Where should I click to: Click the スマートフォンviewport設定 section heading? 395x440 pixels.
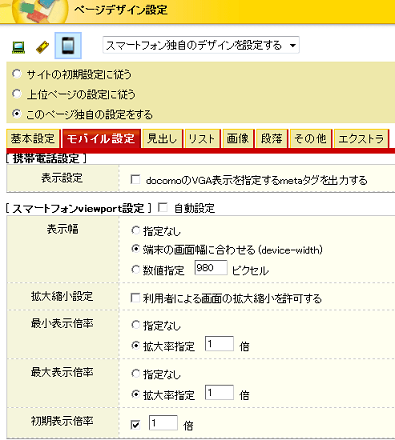click(78, 209)
